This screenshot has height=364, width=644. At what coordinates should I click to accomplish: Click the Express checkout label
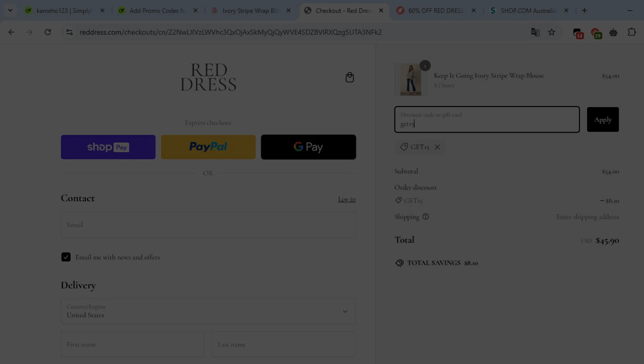point(208,122)
